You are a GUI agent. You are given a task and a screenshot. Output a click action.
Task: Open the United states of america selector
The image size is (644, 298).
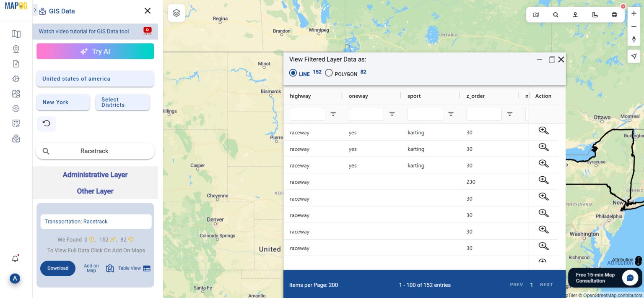click(95, 79)
